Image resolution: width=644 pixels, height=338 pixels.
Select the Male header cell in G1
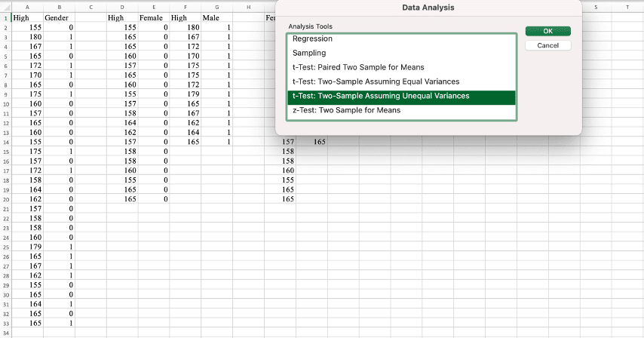[x=216, y=17]
